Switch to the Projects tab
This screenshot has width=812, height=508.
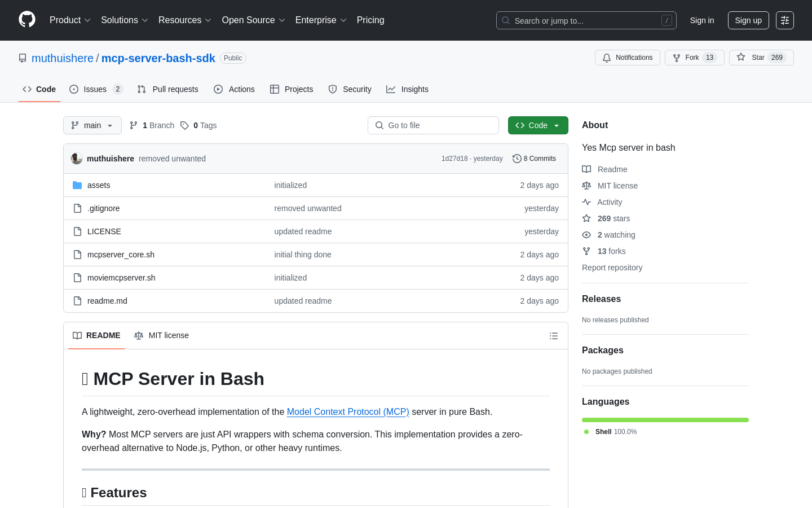(x=292, y=89)
